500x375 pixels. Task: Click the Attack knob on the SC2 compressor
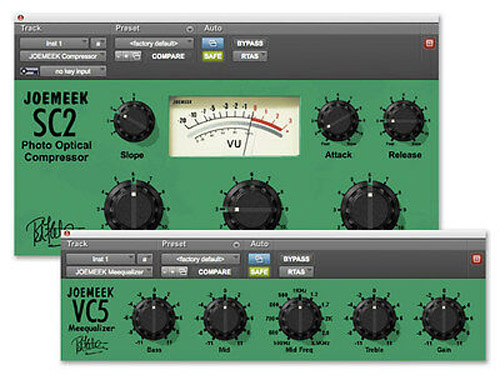pyautogui.click(x=338, y=121)
